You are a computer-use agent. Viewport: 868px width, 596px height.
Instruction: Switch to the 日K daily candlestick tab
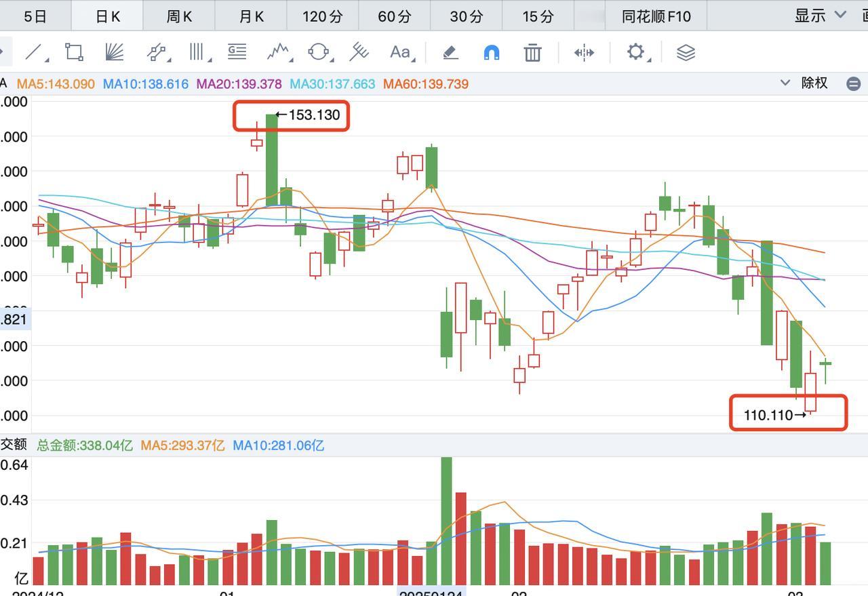[107, 16]
